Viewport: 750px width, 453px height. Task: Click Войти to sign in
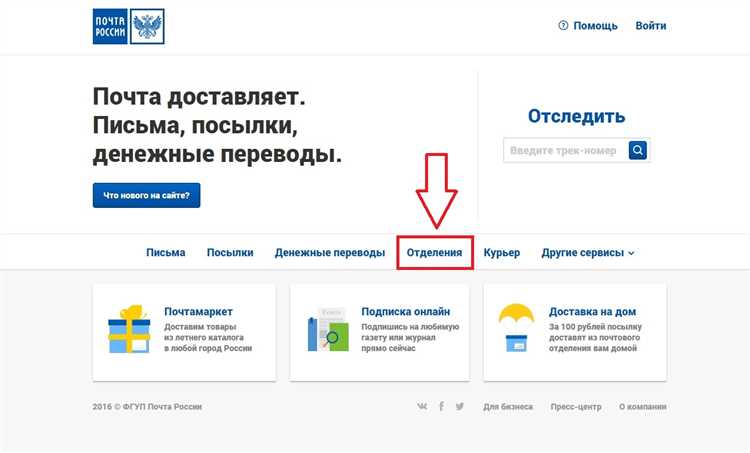pyautogui.click(x=651, y=26)
